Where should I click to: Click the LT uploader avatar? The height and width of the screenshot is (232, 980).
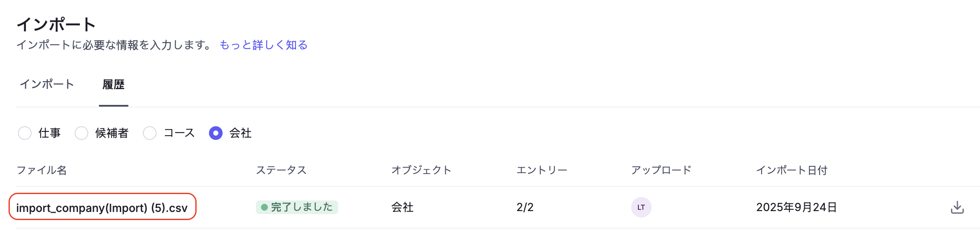[x=641, y=207]
